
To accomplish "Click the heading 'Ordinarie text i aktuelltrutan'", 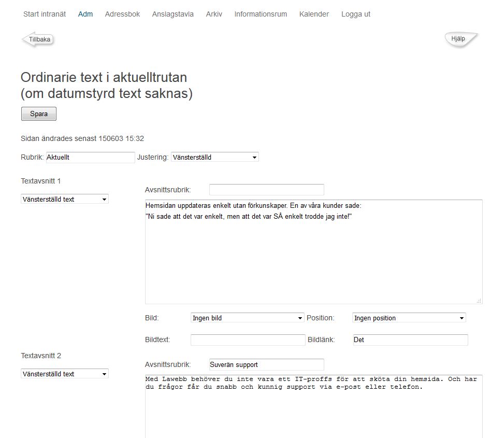I will (x=104, y=78).
